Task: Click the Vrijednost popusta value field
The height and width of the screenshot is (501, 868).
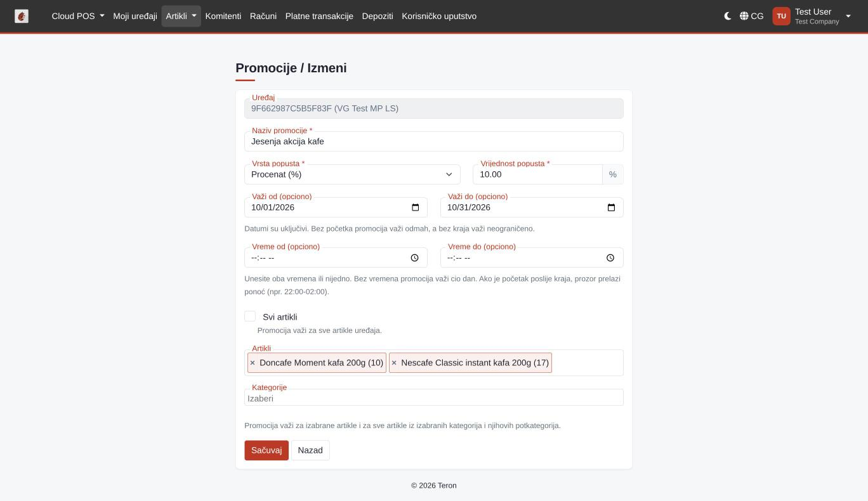Action: [x=537, y=174]
